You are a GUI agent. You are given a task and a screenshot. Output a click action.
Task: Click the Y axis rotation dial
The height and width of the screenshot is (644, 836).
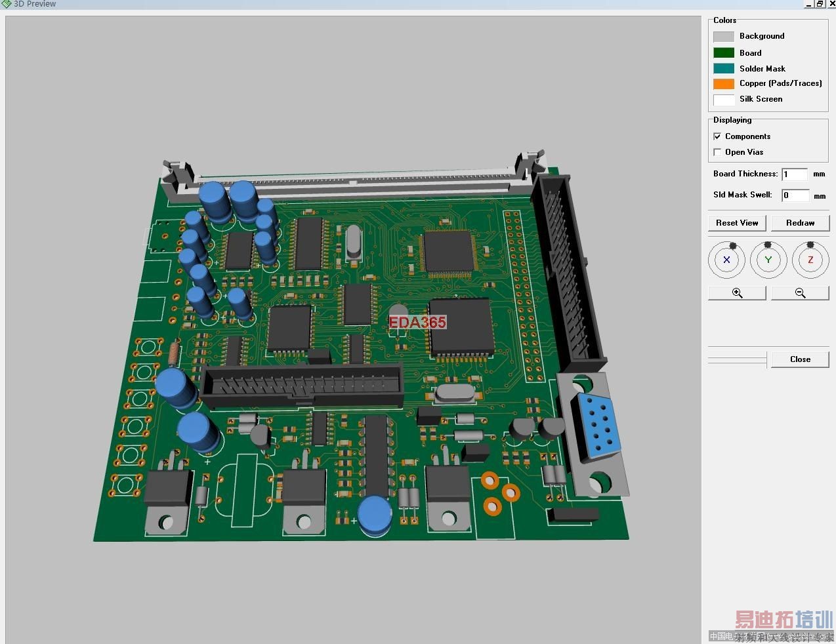tap(768, 260)
